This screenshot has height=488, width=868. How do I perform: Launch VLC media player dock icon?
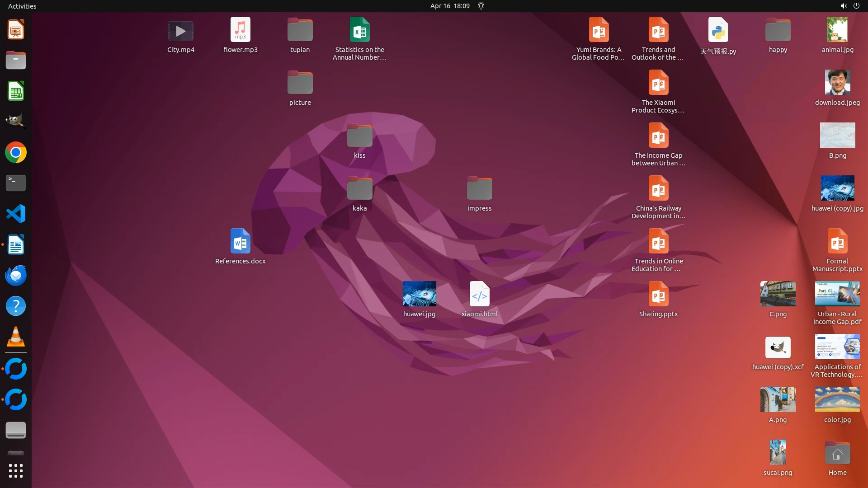(16, 337)
